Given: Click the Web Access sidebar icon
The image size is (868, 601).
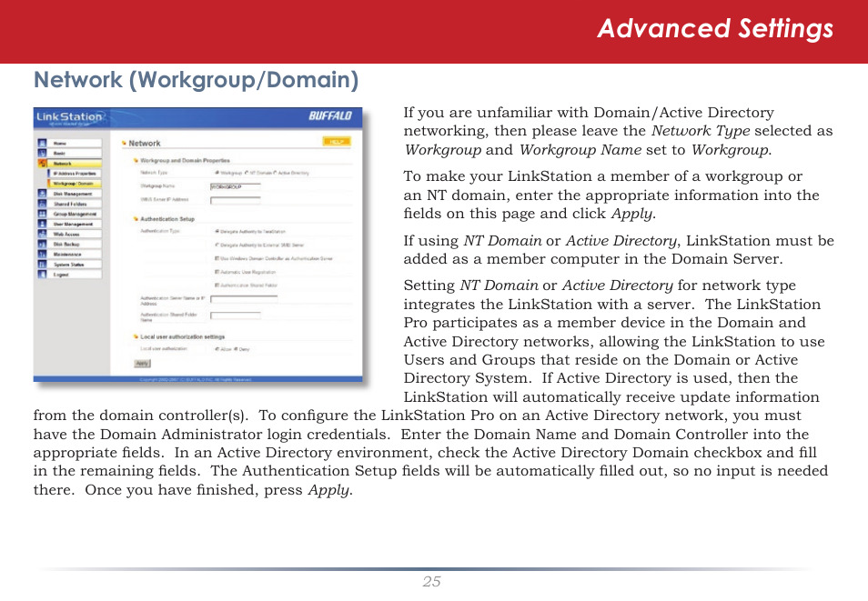Looking at the screenshot, I should [x=42, y=234].
